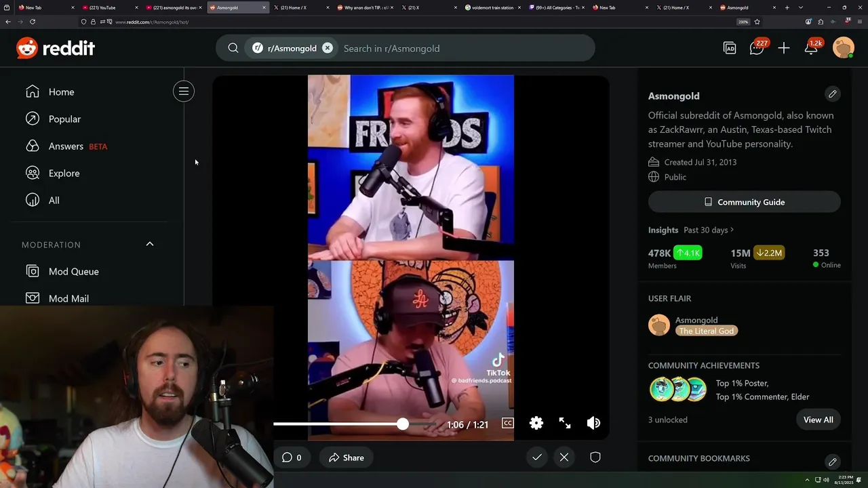Open video settings gear
Image resolution: width=868 pixels, height=488 pixels.
click(536, 423)
